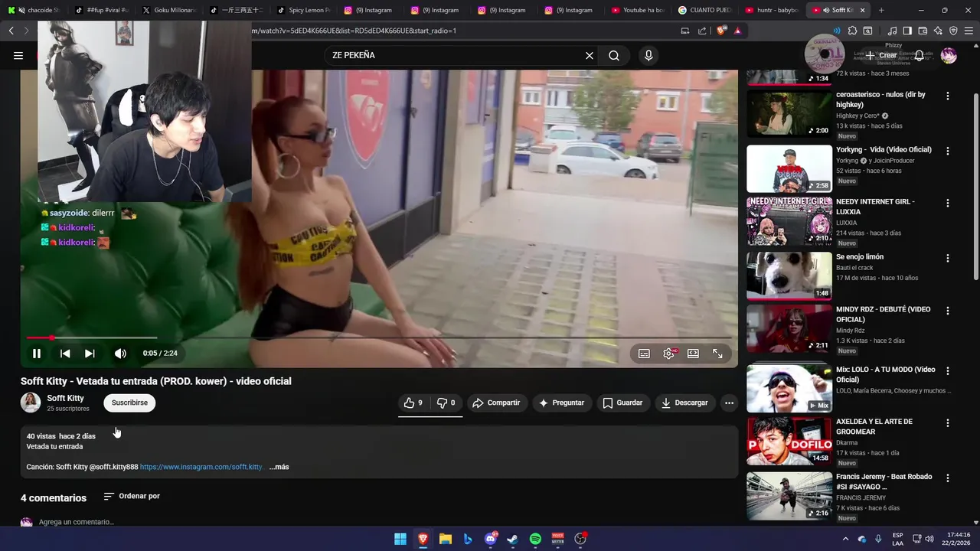Open the YouTube account avatar menu
Viewport: 980px width, 551px height.
pos(949,55)
